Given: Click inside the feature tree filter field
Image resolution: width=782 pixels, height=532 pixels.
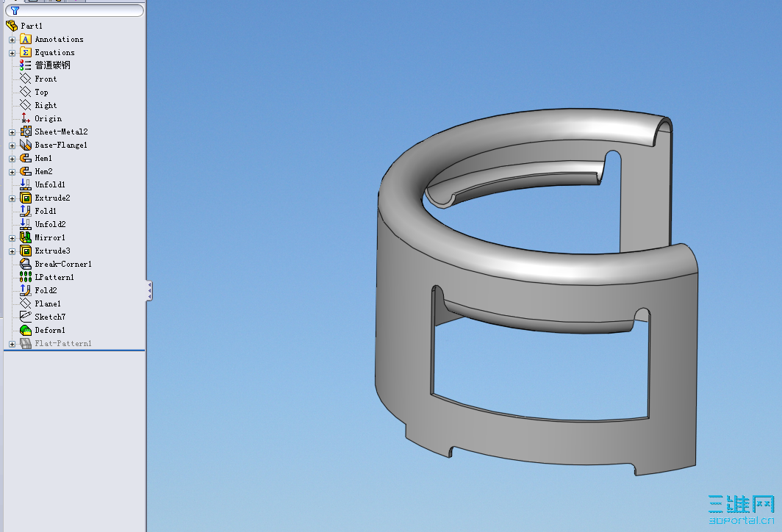Looking at the screenshot, I should click(x=75, y=10).
